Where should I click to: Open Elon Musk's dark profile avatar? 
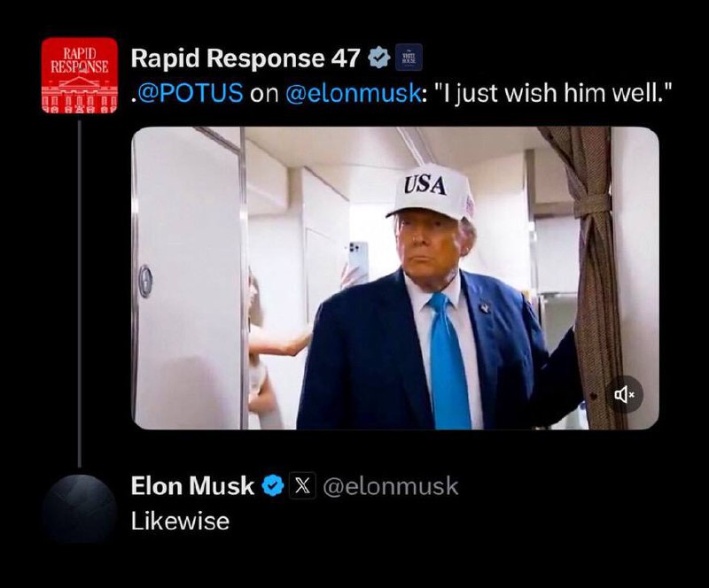pos(80,509)
